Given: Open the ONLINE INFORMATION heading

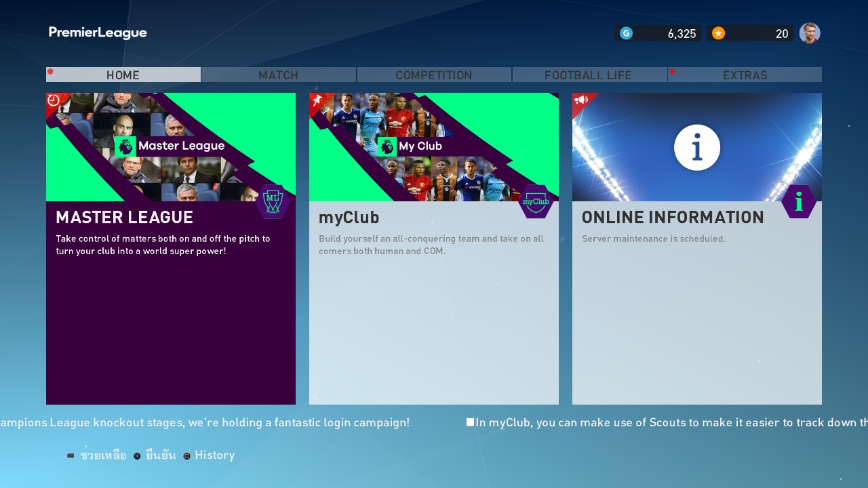Looking at the screenshot, I should coord(673,218).
